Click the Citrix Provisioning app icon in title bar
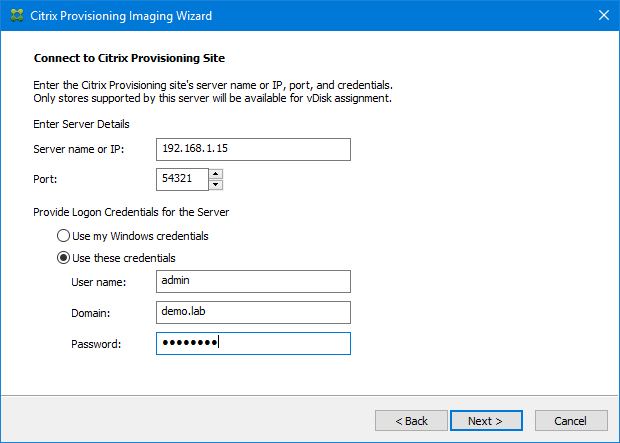This screenshot has height=443, width=620. click(x=17, y=15)
